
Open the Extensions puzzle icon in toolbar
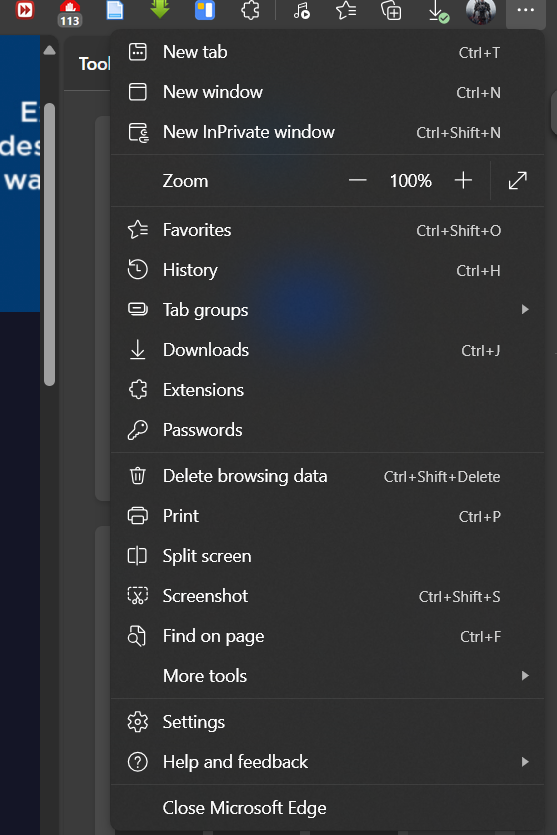250,10
